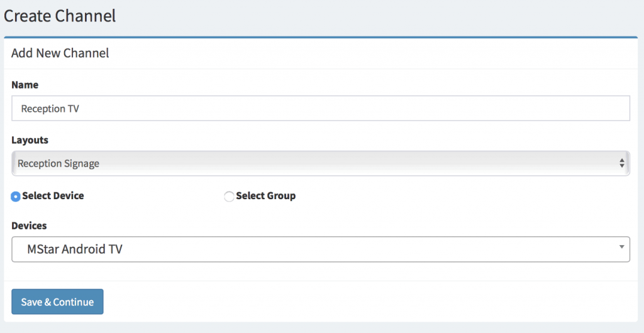Viewport: 644px width, 333px height.
Task: Click the Devices field label
Action: click(x=29, y=226)
